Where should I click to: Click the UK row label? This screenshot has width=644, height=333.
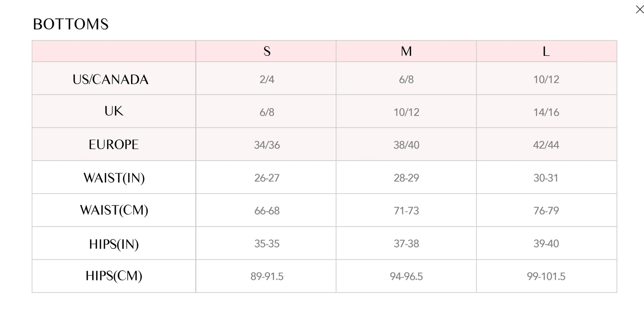(114, 111)
